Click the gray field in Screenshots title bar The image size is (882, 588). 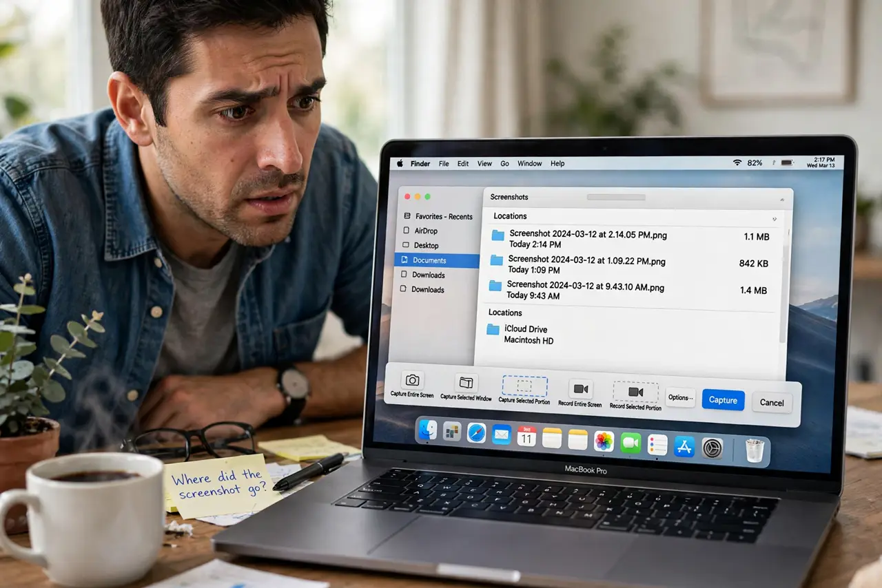(x=616, y=197)
